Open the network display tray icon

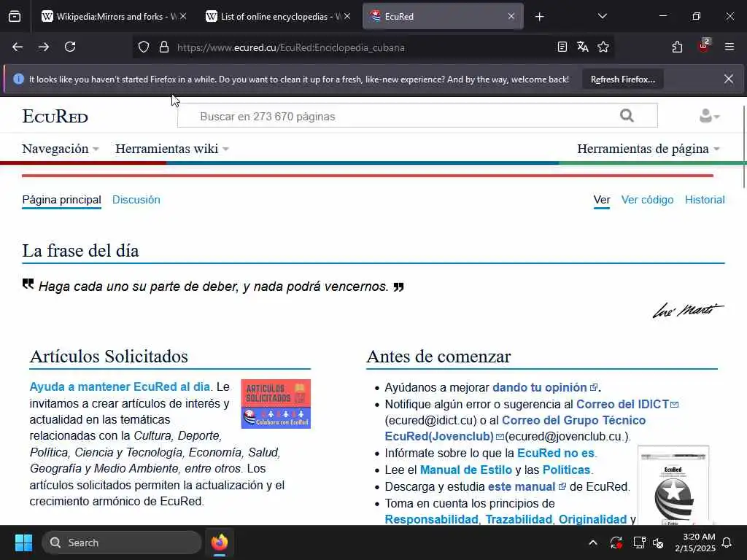click(x=639, y=542)
